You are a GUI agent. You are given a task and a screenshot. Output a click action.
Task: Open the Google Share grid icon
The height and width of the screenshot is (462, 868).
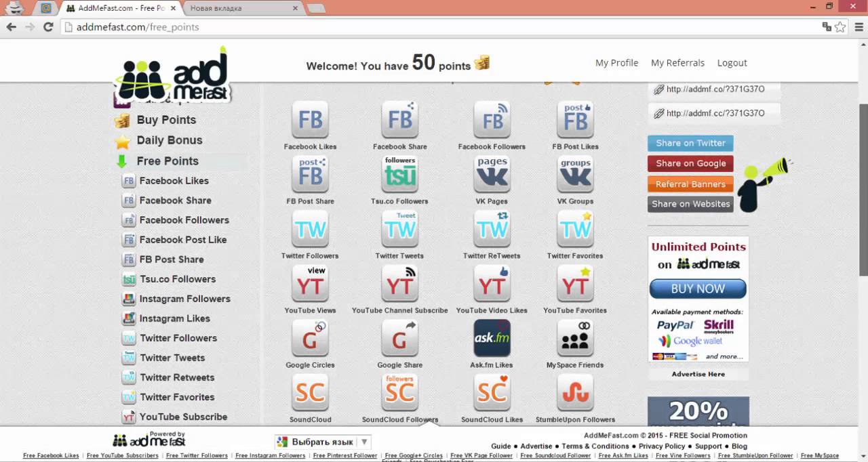point(399,338)
